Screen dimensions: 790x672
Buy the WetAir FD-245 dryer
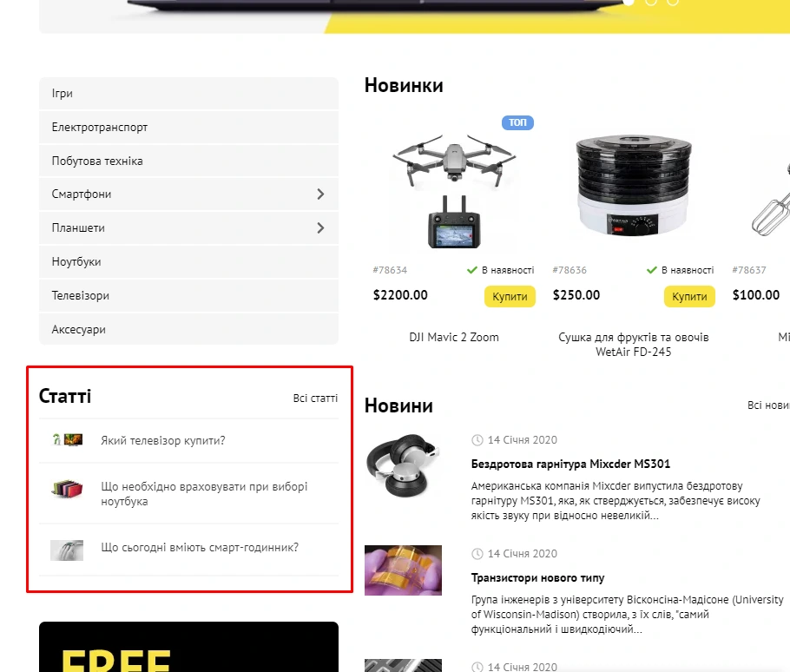[x=689, y=297]
